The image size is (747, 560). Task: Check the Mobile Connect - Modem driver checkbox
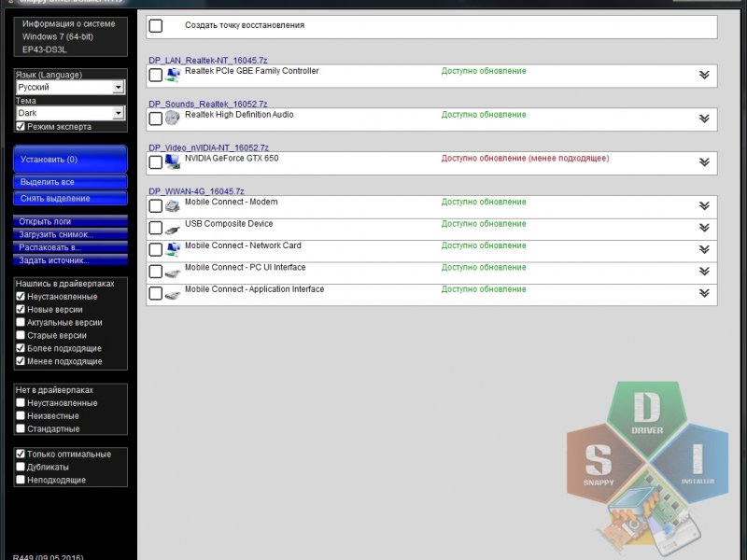point(156,205)
